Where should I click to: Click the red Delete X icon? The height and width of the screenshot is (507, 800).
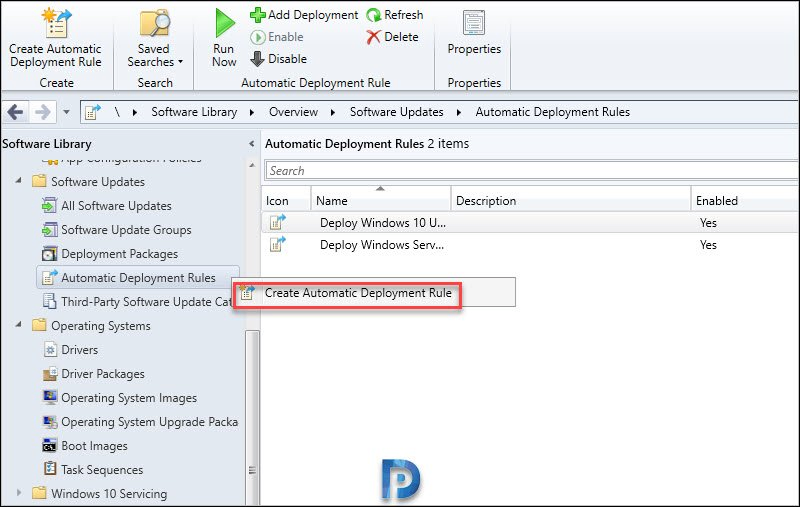[x=373, y=37]
